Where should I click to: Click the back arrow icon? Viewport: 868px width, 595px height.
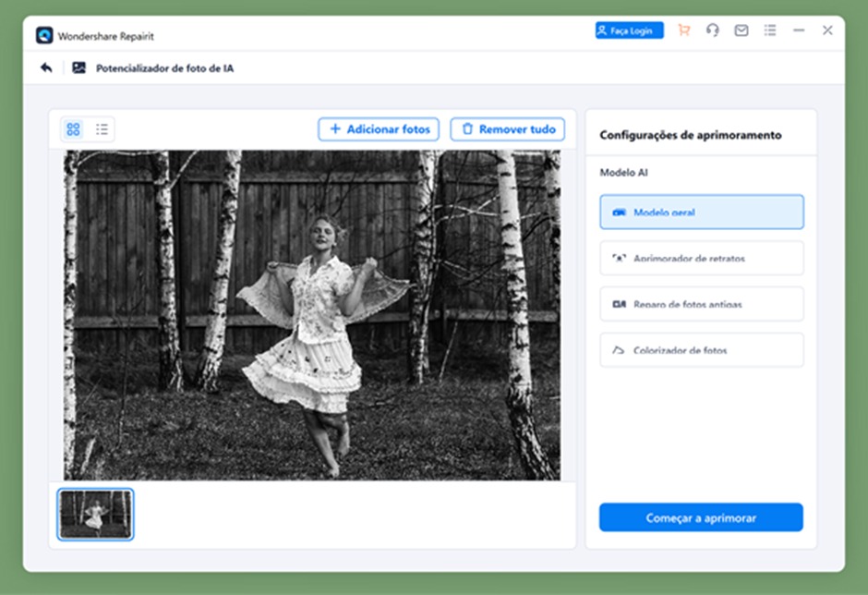tap(46, 67)
